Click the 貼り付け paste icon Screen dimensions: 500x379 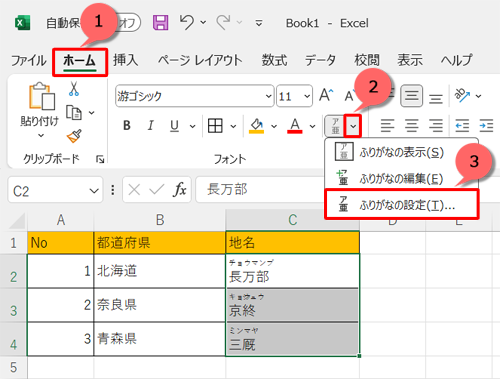pos(42,96)
